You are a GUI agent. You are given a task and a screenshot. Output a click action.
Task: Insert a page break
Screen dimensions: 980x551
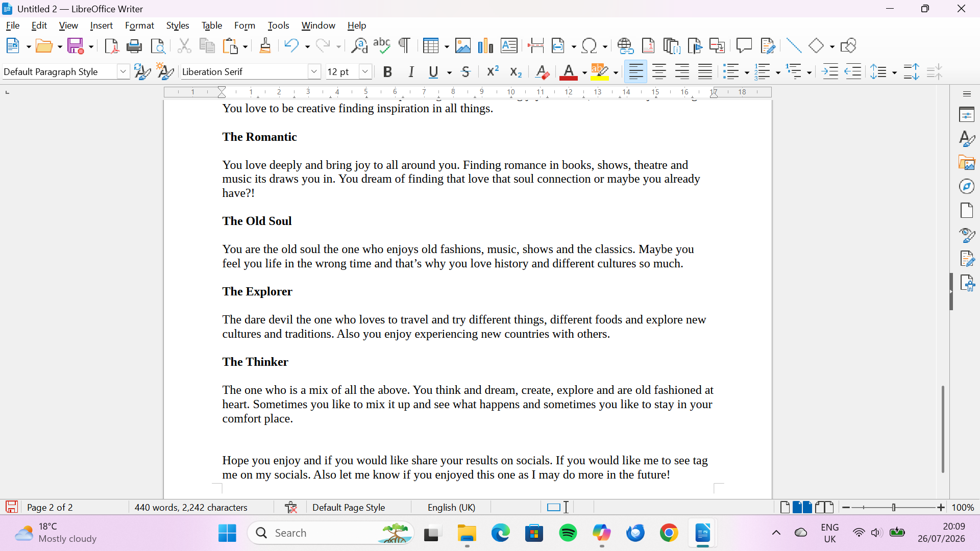(x=535, y=46)
